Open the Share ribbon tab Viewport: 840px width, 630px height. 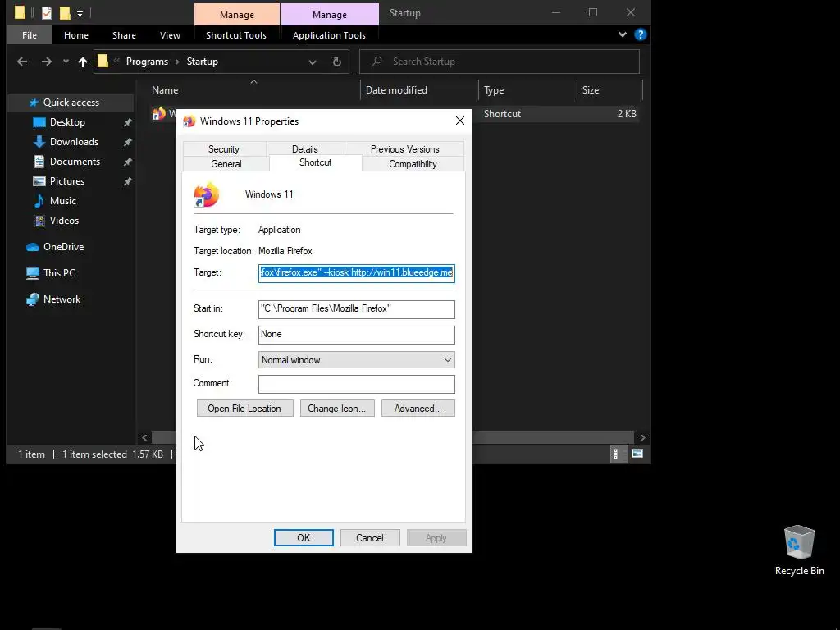pyautogui.click(x=125, y=35)
